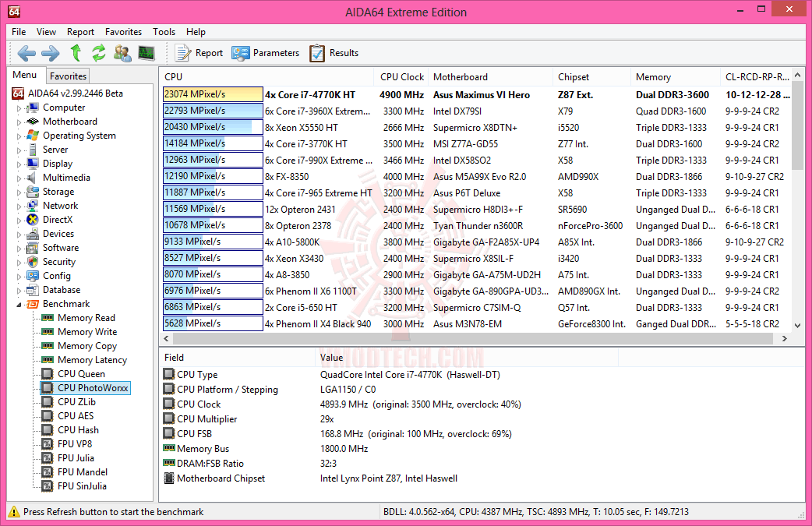Image resolution: width=812 pixels, height=526 pixels.
Task: Select the Memory Copy benchmark
Action: (87, 346)
